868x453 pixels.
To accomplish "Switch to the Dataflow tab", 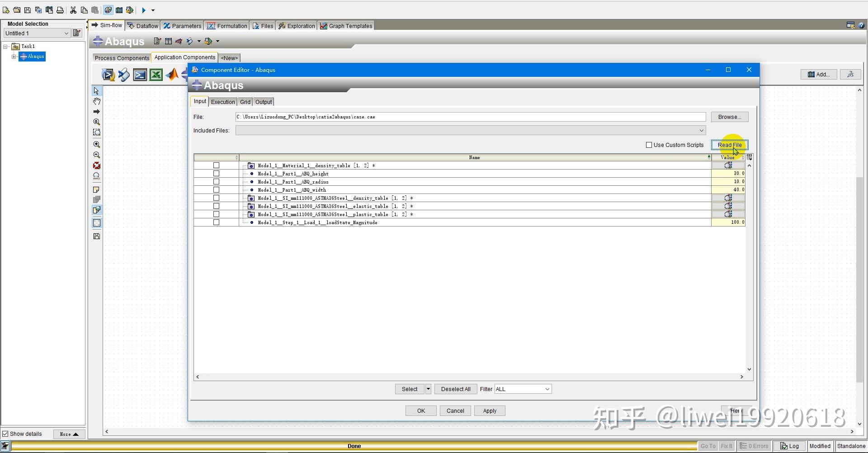I will click(142, 26).
